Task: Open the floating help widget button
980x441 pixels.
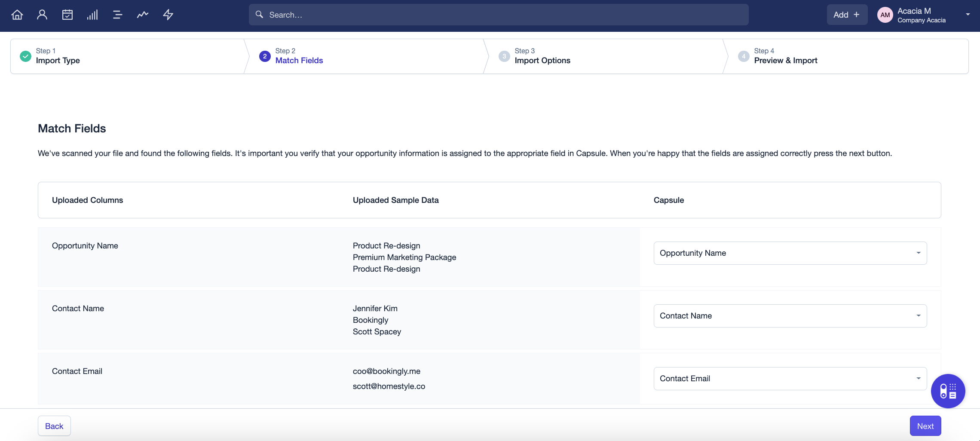Action: (948, 391)
